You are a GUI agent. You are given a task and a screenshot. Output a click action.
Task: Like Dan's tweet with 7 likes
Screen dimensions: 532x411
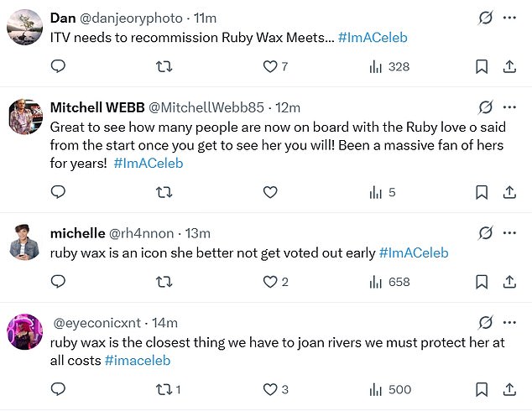click(270, 66)
